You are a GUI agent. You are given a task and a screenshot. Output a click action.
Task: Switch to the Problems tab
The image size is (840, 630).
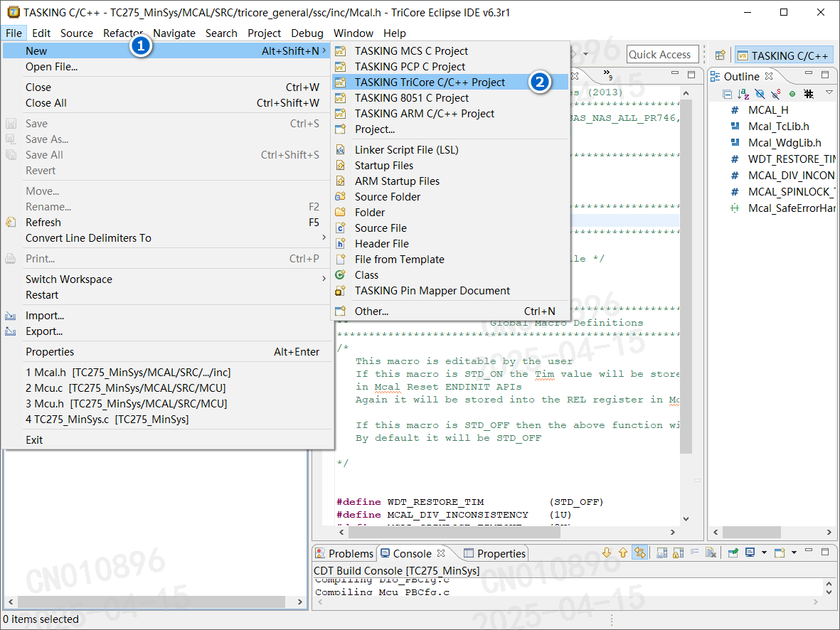click(344, 553)
